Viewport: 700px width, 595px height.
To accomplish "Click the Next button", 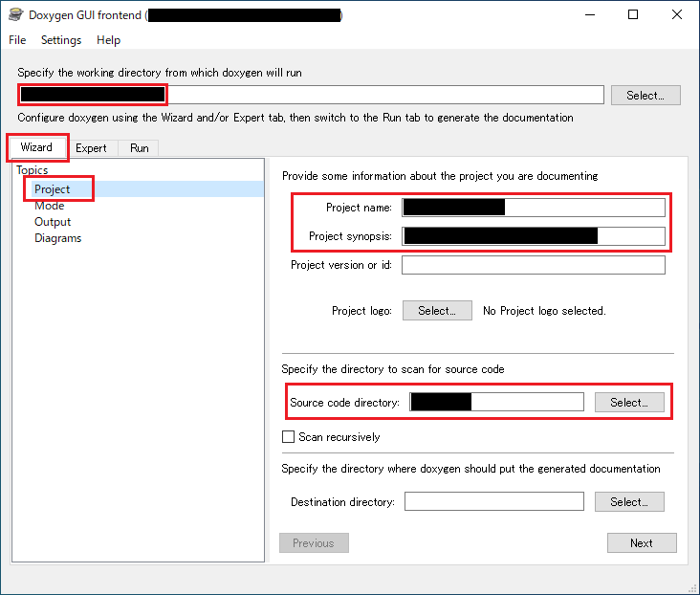I will pos(642,542).
